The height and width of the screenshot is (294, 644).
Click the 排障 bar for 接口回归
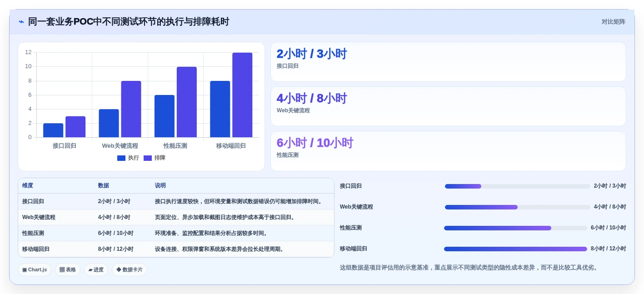coord(75,127)
